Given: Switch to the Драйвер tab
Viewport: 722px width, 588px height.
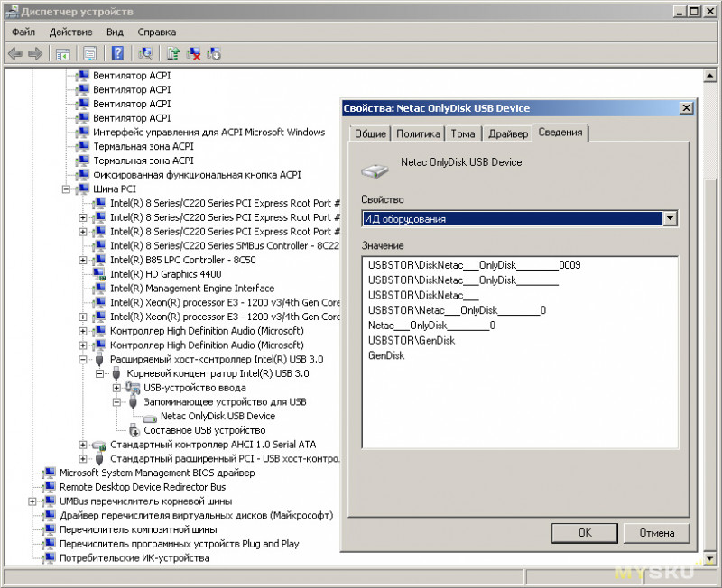Looking at the screenshot, I should [508, 133].
